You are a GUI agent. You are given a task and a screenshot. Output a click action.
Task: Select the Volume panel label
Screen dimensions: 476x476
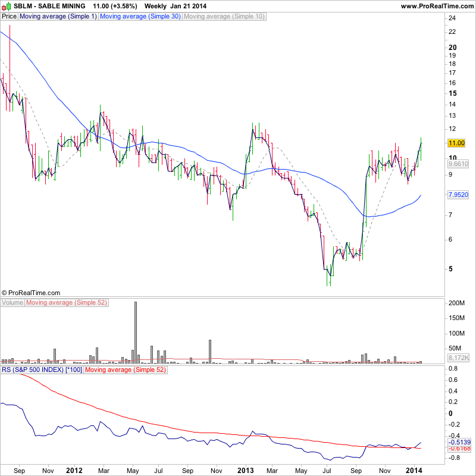[x=12, y=303]
